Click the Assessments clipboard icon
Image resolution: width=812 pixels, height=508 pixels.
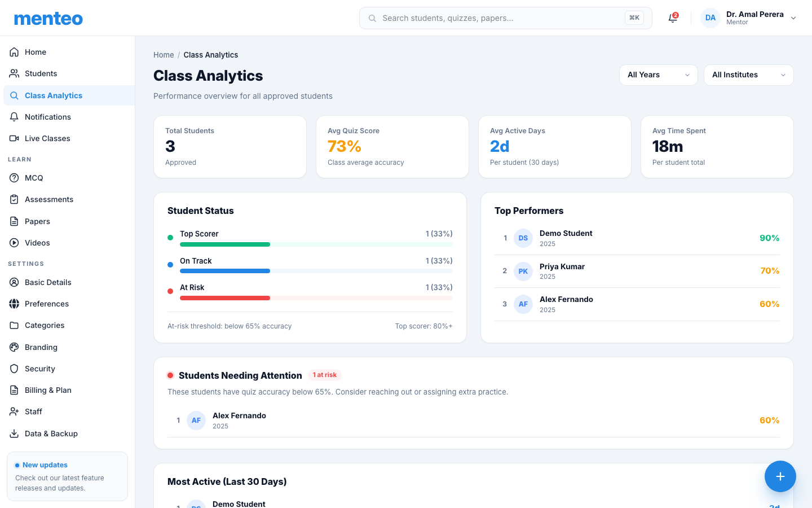pos(14,199)
